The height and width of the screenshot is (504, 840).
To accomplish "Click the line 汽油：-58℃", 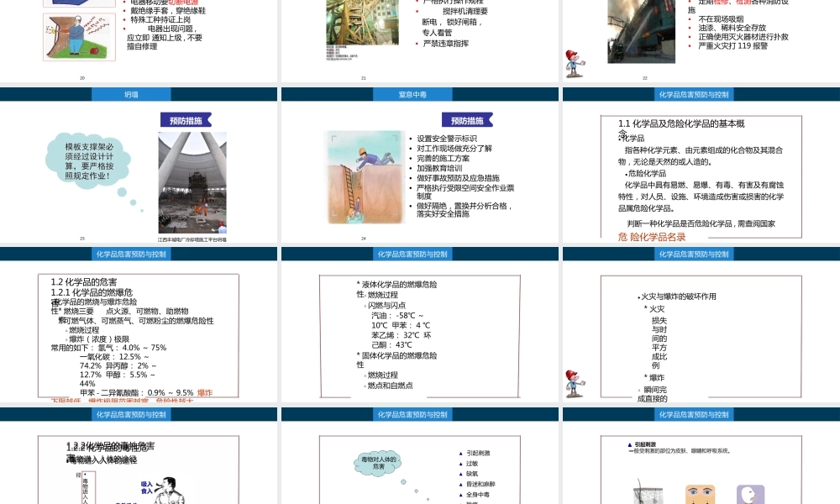I will [397, 315].
